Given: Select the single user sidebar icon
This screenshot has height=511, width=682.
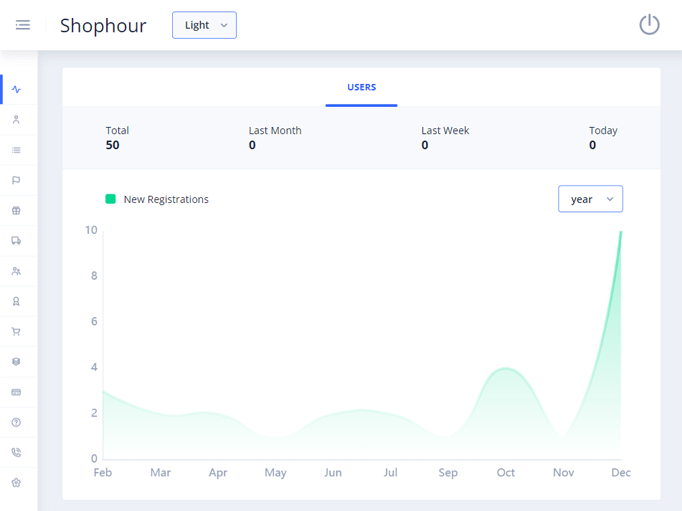Looking at the screenshot, I should click(x=16, y=120).
